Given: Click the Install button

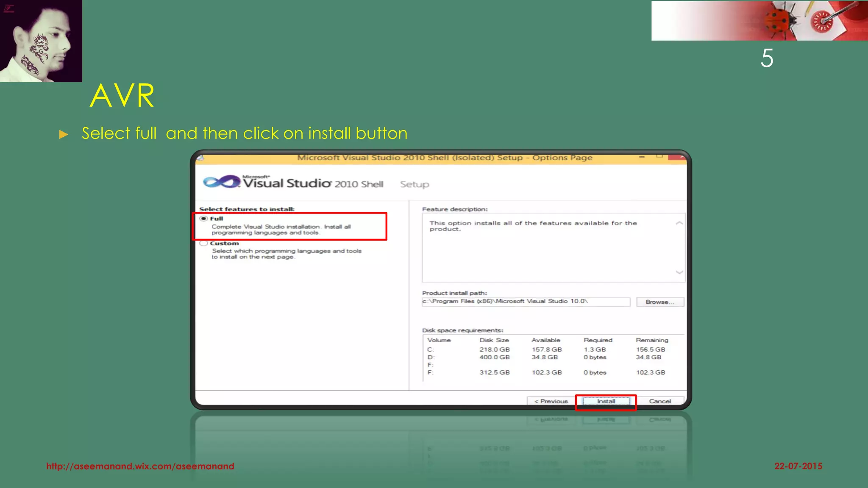Looking at the screenshot, I should pyautogui.click(x=606, y=401).
